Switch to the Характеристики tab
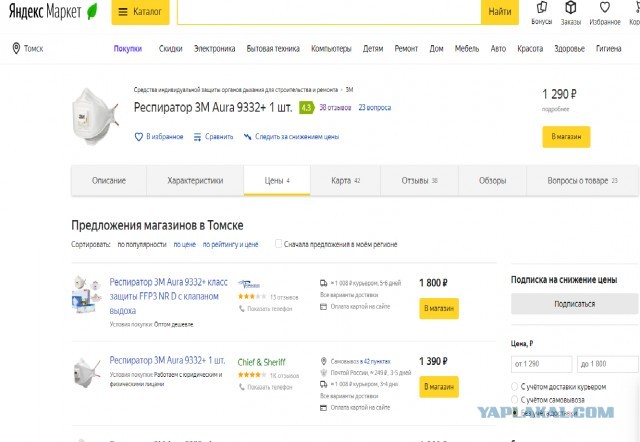 pos(195,180)
